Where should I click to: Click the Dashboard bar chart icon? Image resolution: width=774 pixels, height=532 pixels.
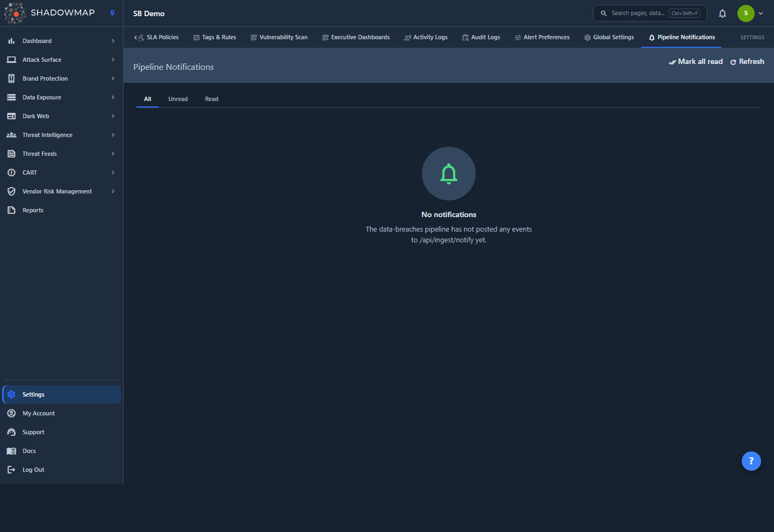11,41
